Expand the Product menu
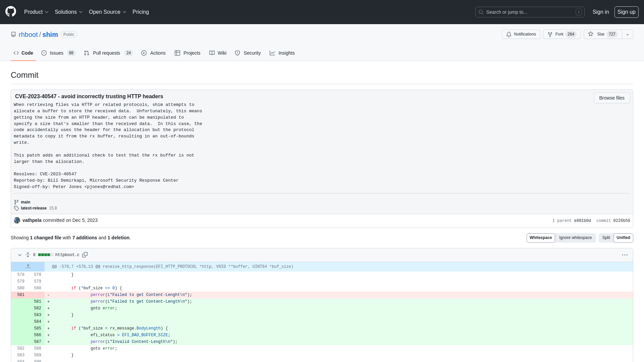644x362 pixels. tap(36, 12)
